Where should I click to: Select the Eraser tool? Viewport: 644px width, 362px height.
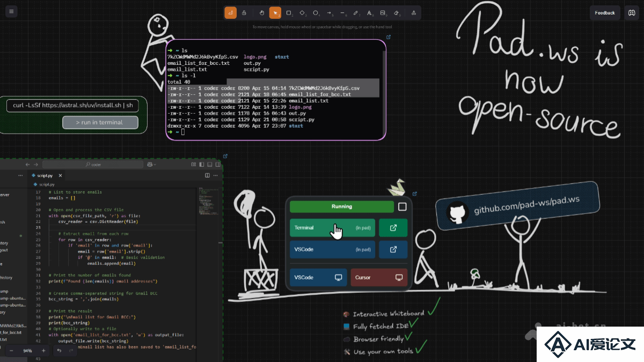tap(397, 12)
